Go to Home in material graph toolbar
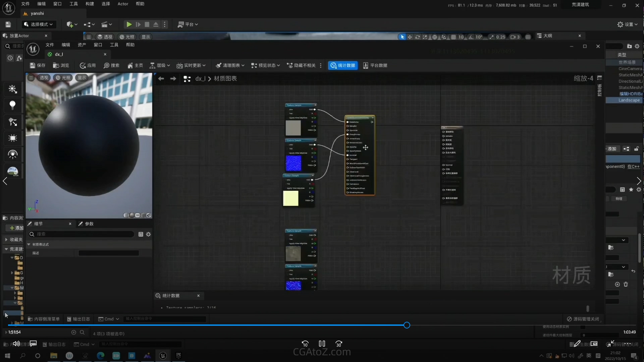 pyautogui.click(x=135, y=65)
